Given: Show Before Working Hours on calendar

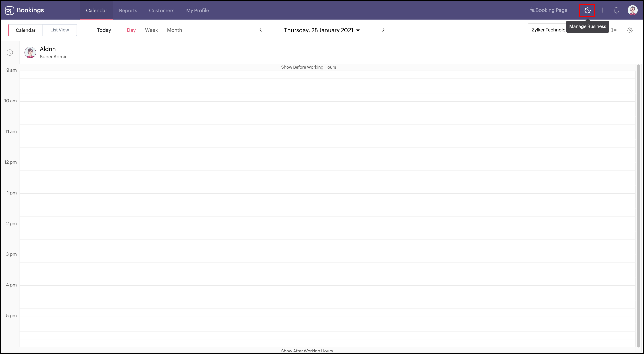Looking at the screenshot, I should 308,67.
